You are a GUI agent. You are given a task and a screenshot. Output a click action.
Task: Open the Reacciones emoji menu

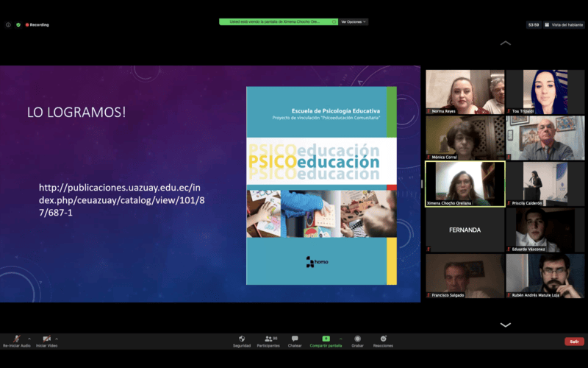(x=383, y=341)
